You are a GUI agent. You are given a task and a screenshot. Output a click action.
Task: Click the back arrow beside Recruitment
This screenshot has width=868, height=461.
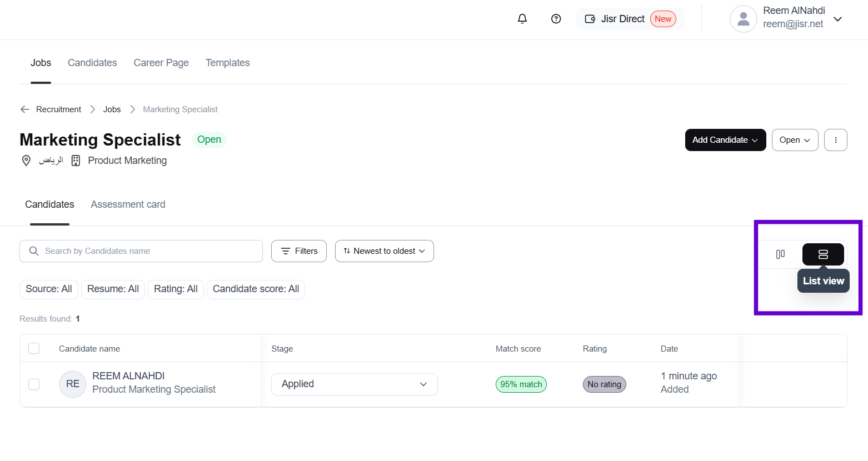click(x=24, y=109)
